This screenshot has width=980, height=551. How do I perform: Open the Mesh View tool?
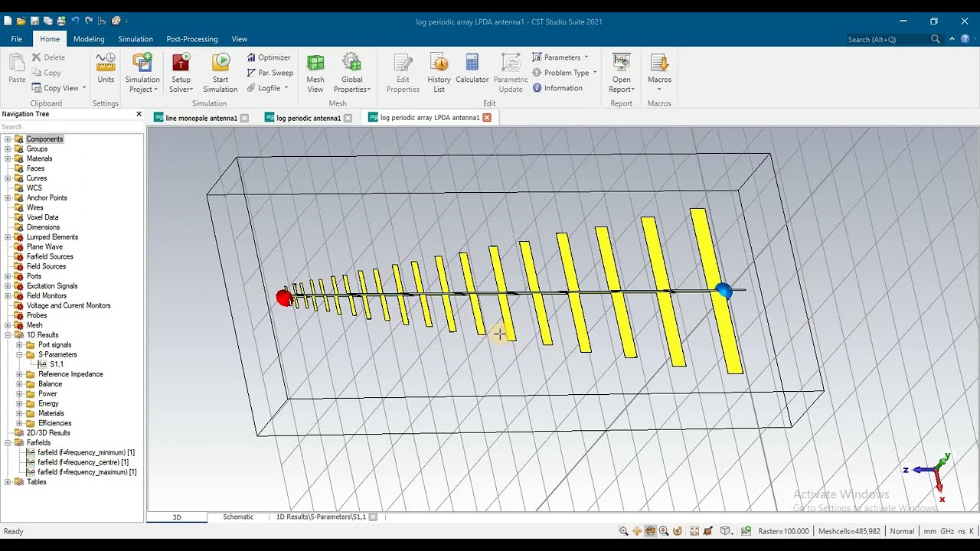pyautogui.click(x=315, y=73)
